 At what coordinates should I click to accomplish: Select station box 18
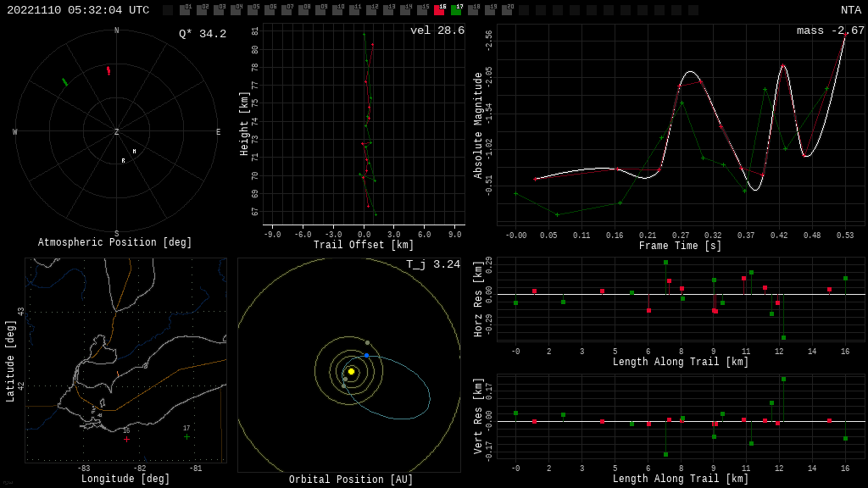pyautogui.click(x=473, y=9)
